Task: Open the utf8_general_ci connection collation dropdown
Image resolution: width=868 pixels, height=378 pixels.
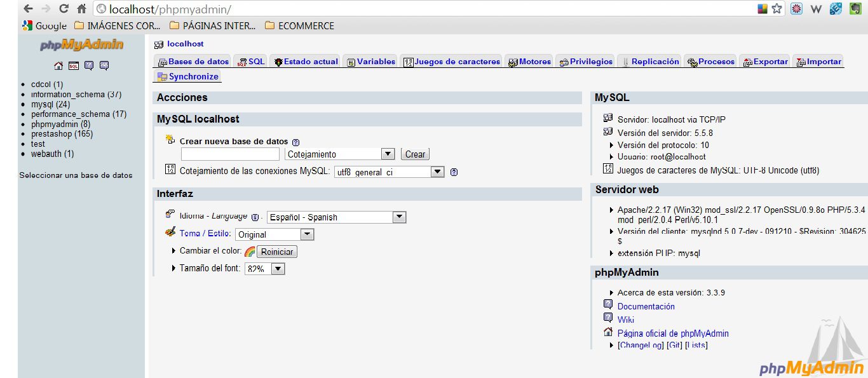Action: click(389, 172)
